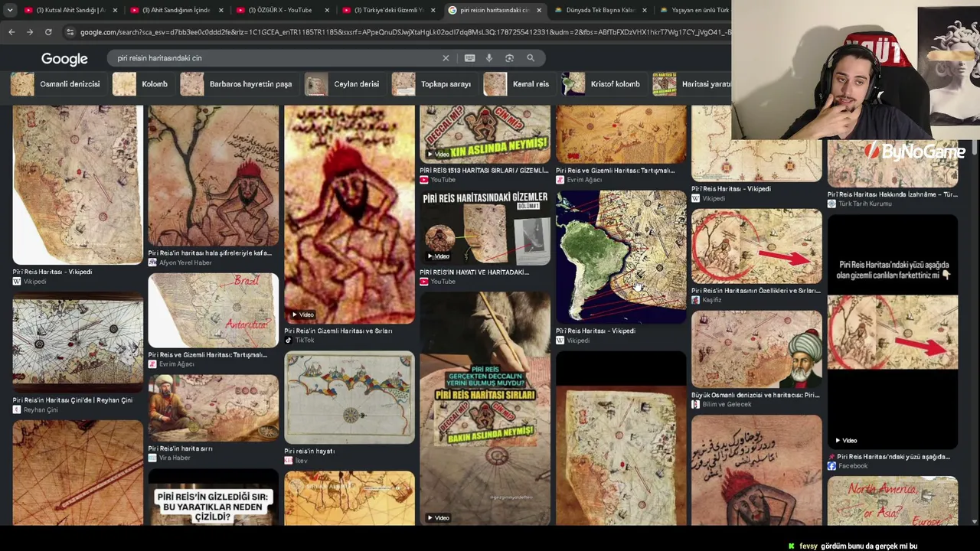
Task: Open the on-screen keyboard input tool
Action: [469, 58]
